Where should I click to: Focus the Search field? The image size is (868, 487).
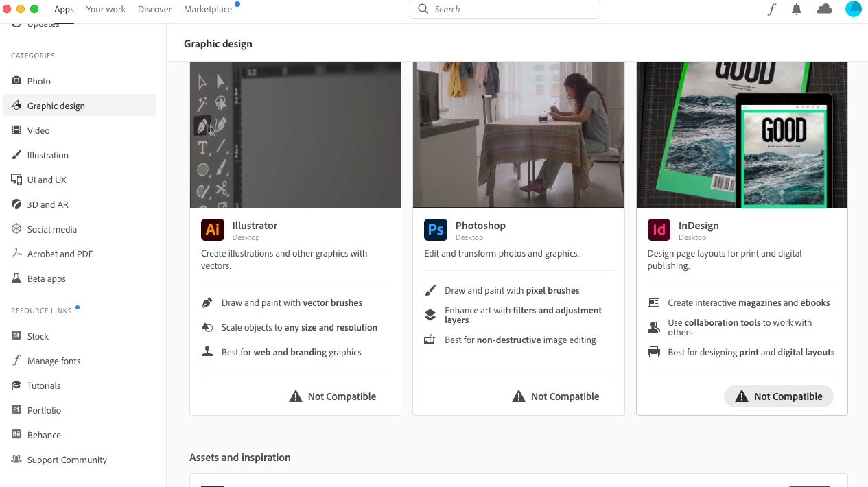click(x=505, y=9)
